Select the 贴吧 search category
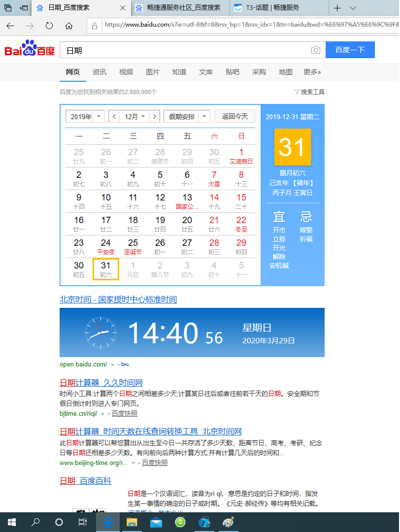 click(x=233, y=72)
